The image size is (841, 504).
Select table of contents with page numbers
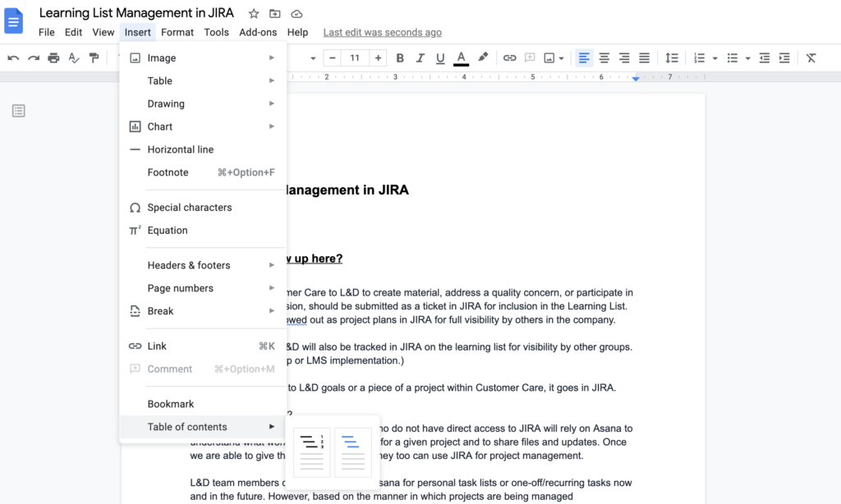click(x=311, y=452)
